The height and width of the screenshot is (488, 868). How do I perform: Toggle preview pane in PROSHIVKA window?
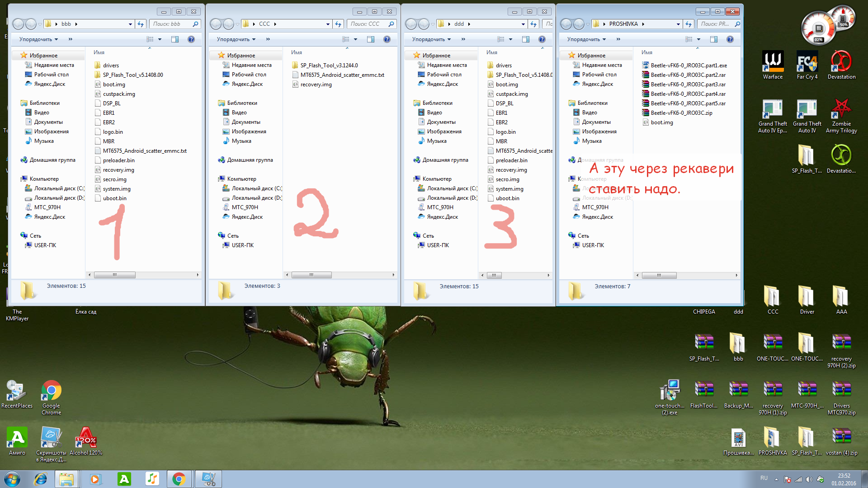[x=714, y=39]
